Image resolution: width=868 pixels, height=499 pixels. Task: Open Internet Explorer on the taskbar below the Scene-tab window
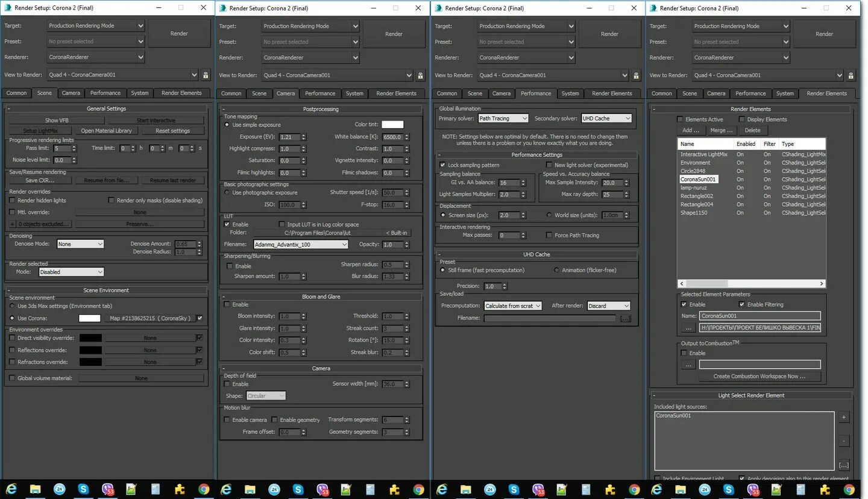(11, 489)
